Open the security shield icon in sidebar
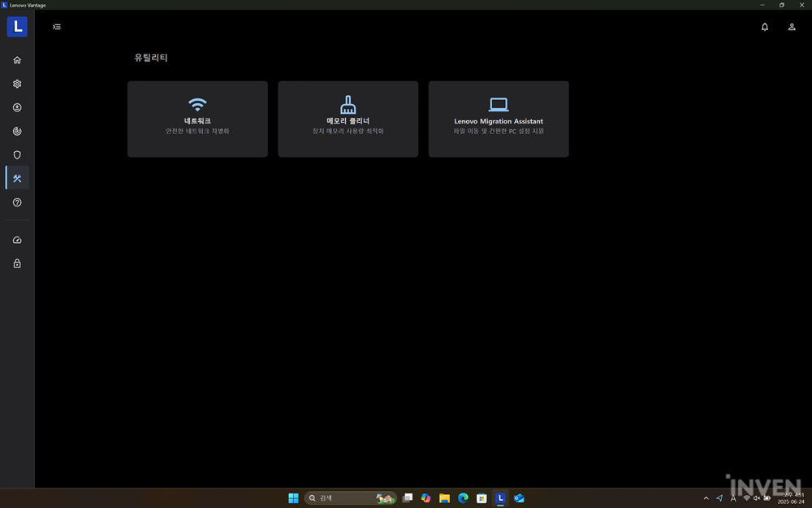This screenshot has width=812, height=508. [17, 155]
